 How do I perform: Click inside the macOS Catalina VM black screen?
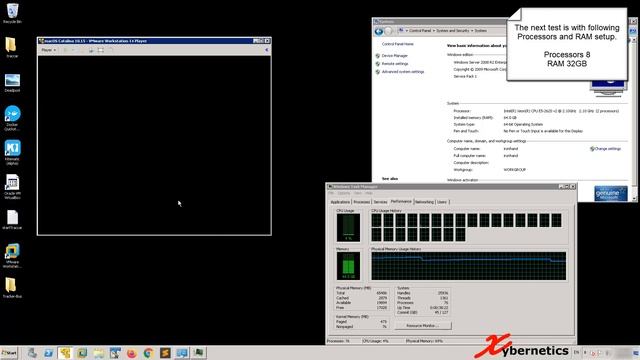(154, 145)
